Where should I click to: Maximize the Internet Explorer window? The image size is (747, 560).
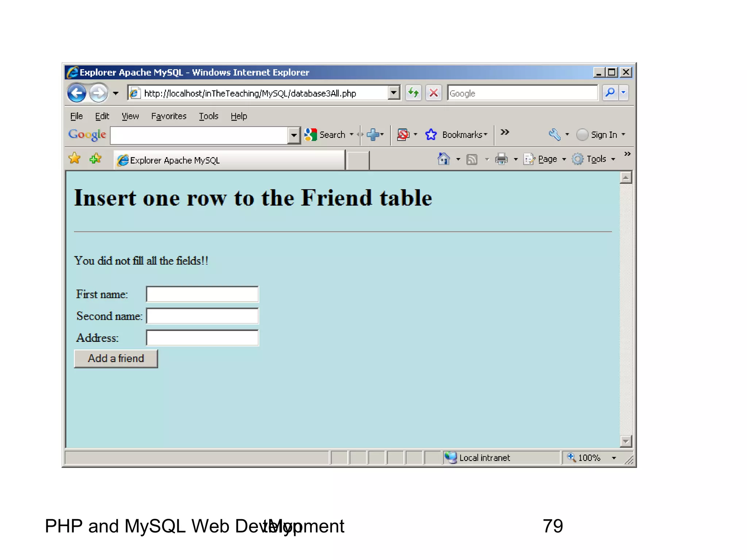tap(612, 72)
